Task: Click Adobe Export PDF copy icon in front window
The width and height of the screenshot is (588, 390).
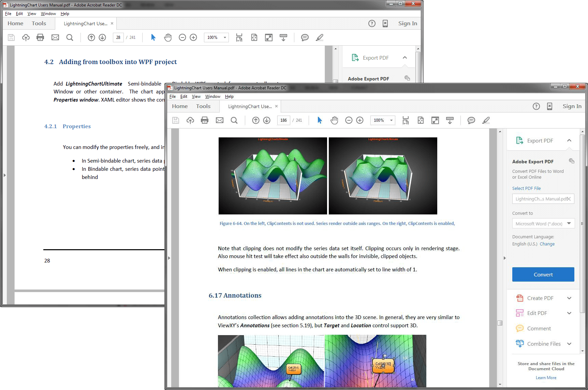Action: pyautogui.click(x=572, y=161)
